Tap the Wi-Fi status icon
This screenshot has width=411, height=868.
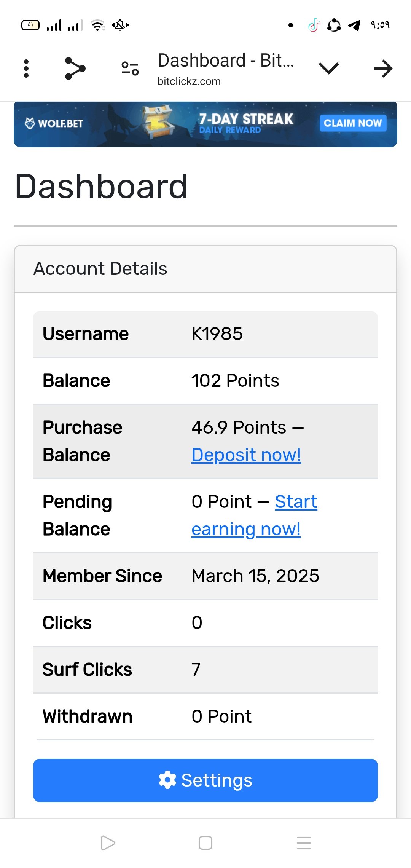pyautogui.click(x=98, y=26)
